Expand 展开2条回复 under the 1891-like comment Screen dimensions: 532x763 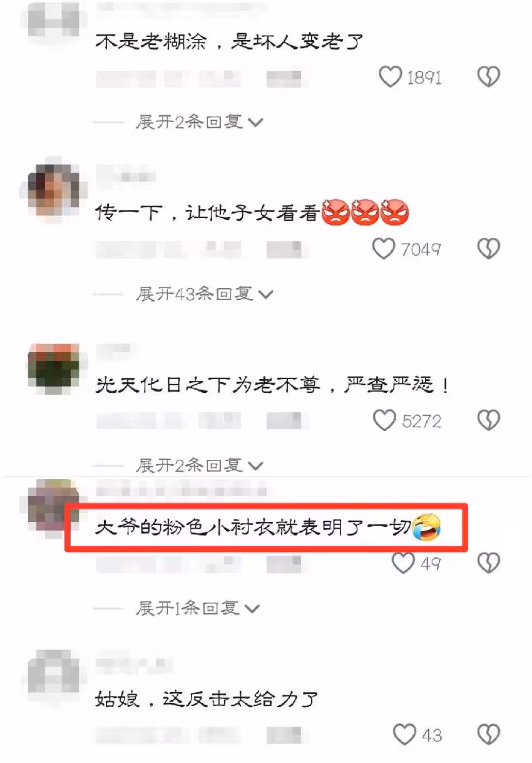(200, 122)
